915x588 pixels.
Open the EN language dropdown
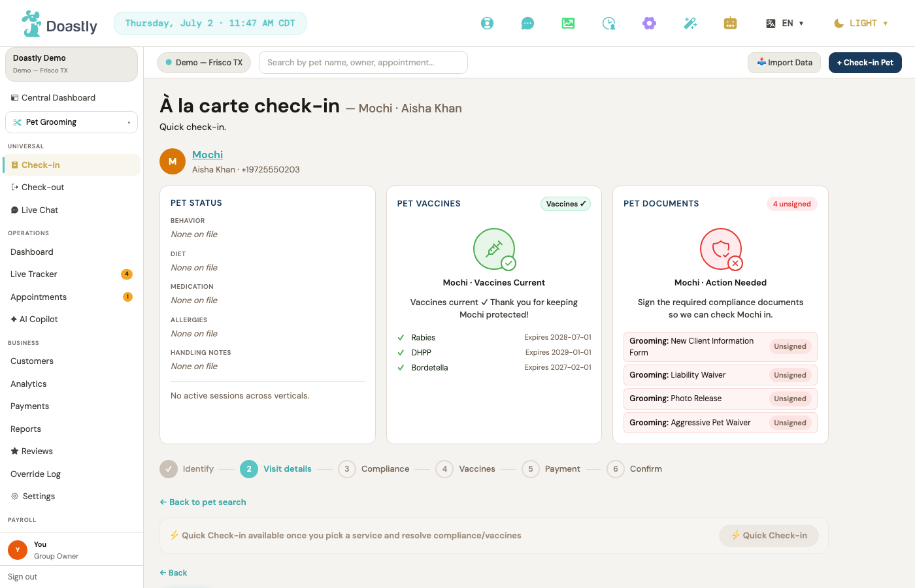(x=785, y=24)
